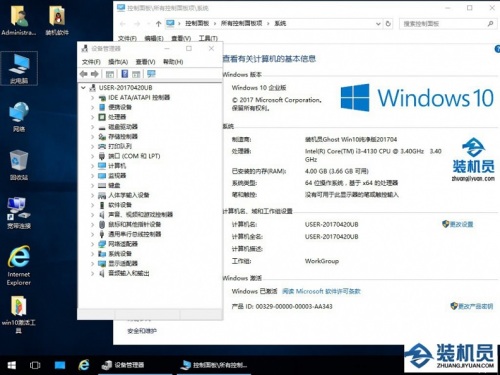Open the 帮助(H) menu in Device Manager

(x=173, y=62)
